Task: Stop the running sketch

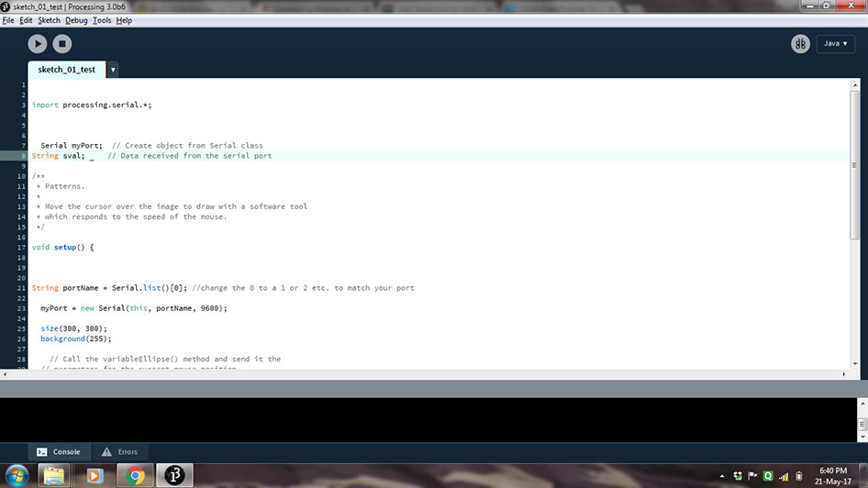Action: (x=62, y=44)
